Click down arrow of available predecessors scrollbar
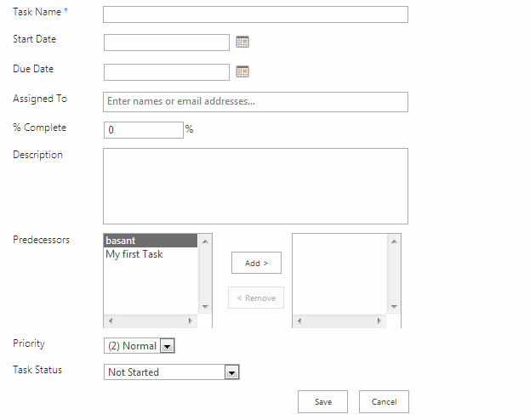The image size is (530, 420). pos(205,307)
